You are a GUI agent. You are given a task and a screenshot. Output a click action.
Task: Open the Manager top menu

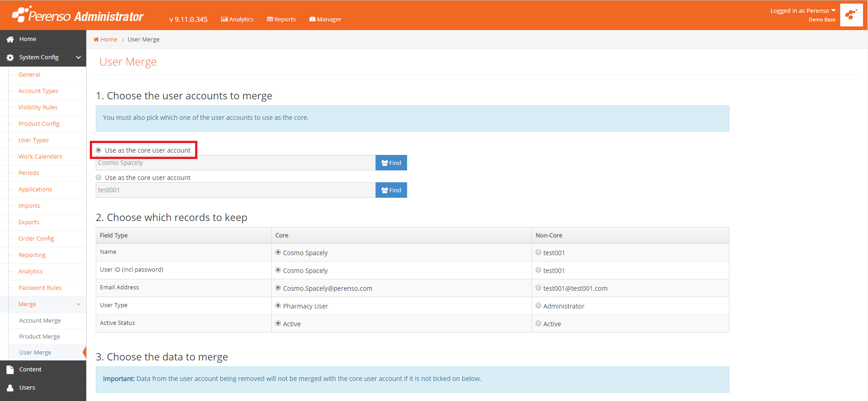[325, 19]
